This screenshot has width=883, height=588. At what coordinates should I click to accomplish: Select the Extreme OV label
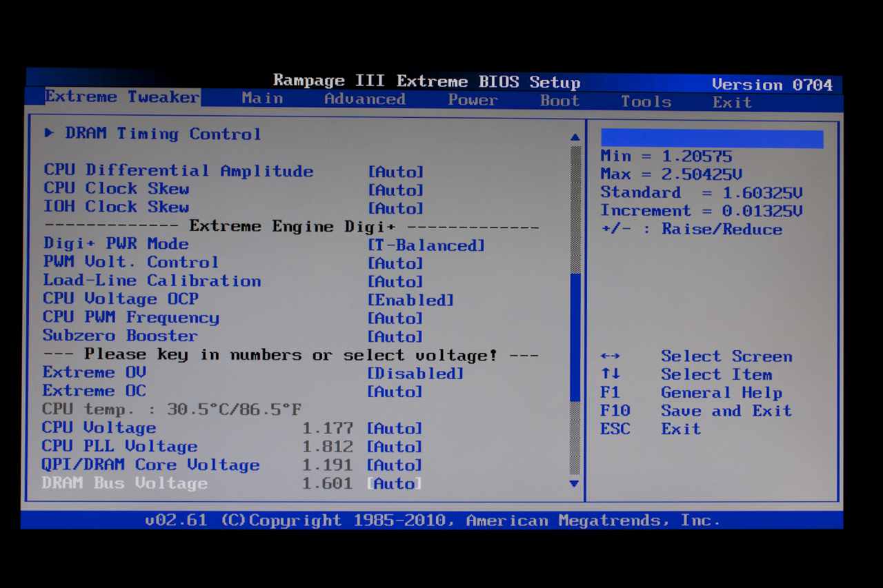95,372
